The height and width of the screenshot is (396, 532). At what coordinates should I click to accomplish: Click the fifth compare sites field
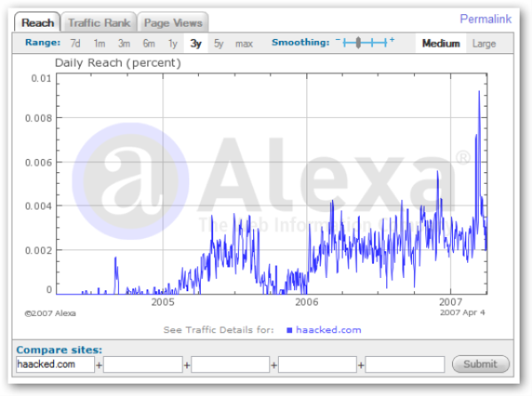(x=405, y=364)
